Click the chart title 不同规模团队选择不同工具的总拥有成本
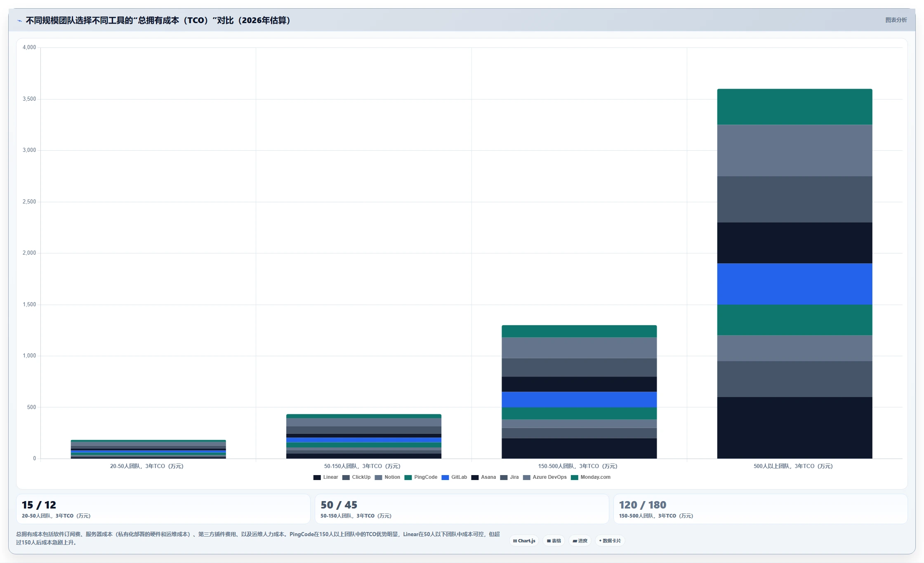 click(158, 20)
